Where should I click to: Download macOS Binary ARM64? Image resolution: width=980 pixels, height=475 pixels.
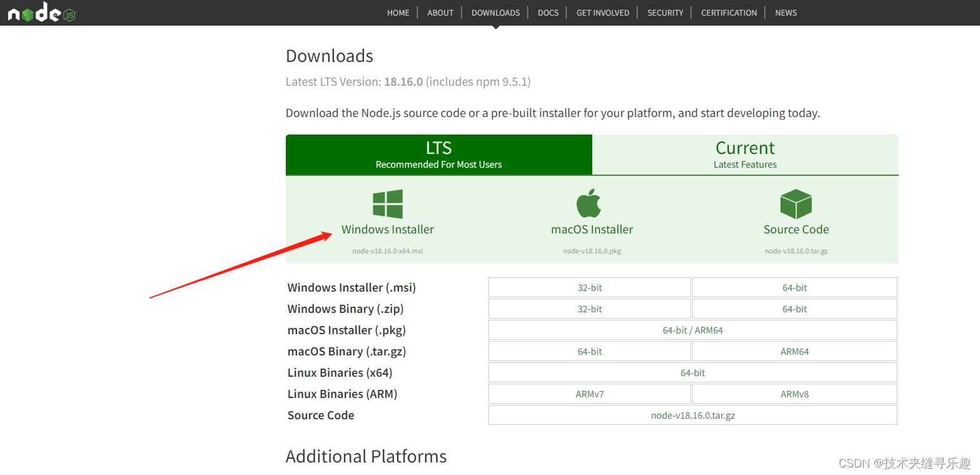coord(795,352)
